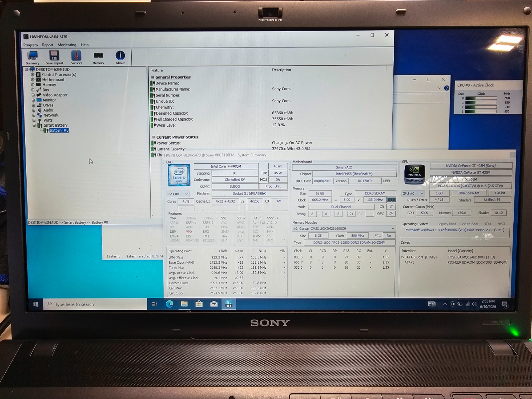
Task: Click the Video Adapter icon in tree
Action: click(39, 95)
